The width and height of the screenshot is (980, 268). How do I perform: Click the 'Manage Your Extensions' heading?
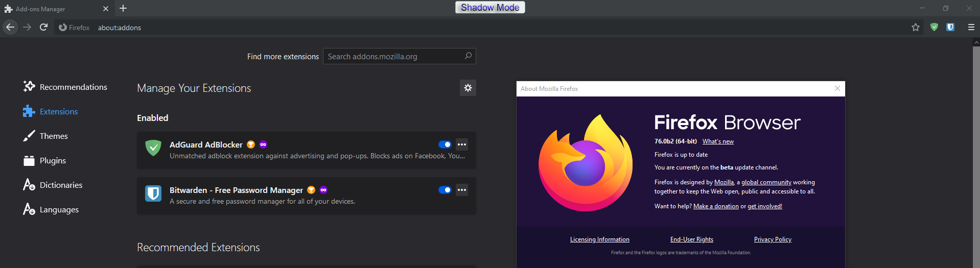click(x=194, y=88)
